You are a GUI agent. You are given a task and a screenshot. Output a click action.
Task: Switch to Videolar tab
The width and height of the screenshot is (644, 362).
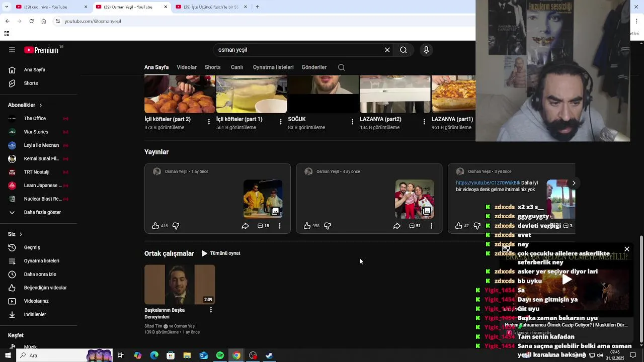(x=187, y=67)
